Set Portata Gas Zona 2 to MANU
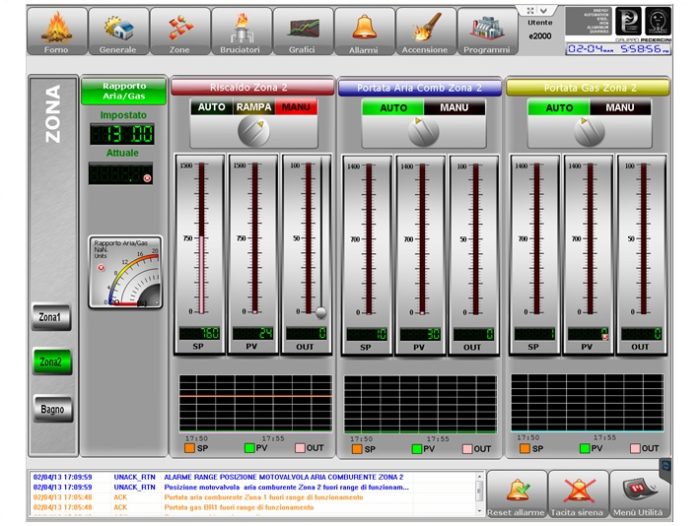Viewport: 700px width, 526px height. 620,107
